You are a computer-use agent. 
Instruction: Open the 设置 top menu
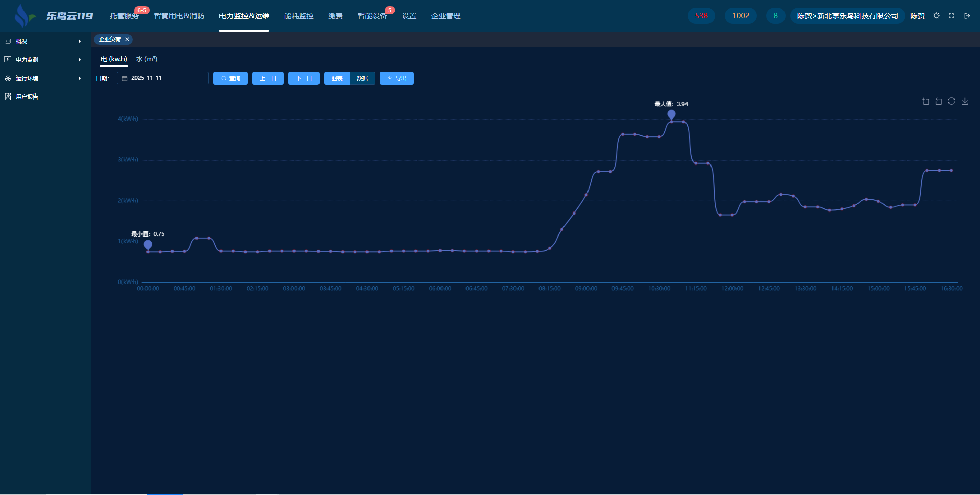[409, 16]
